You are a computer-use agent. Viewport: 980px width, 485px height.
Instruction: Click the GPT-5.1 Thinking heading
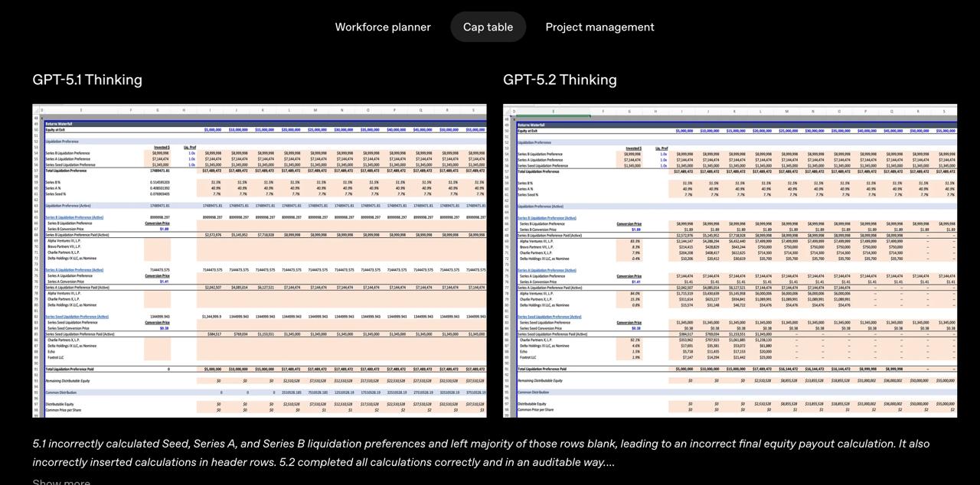coord(87,80)
